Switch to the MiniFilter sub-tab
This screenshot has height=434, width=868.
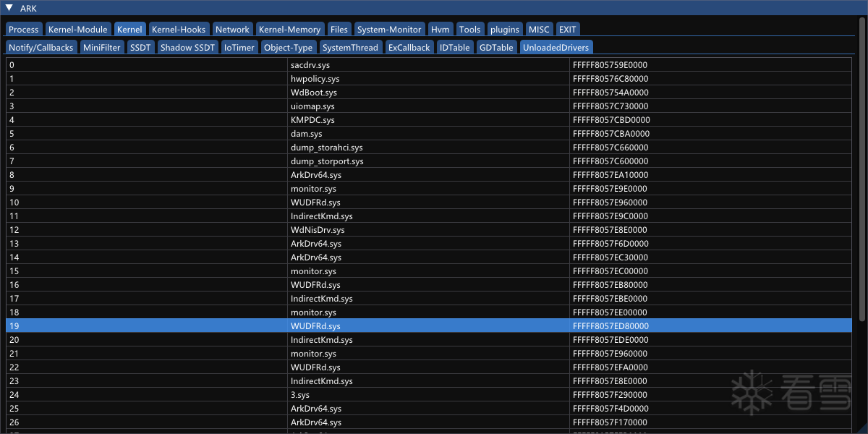coord(101,47)
